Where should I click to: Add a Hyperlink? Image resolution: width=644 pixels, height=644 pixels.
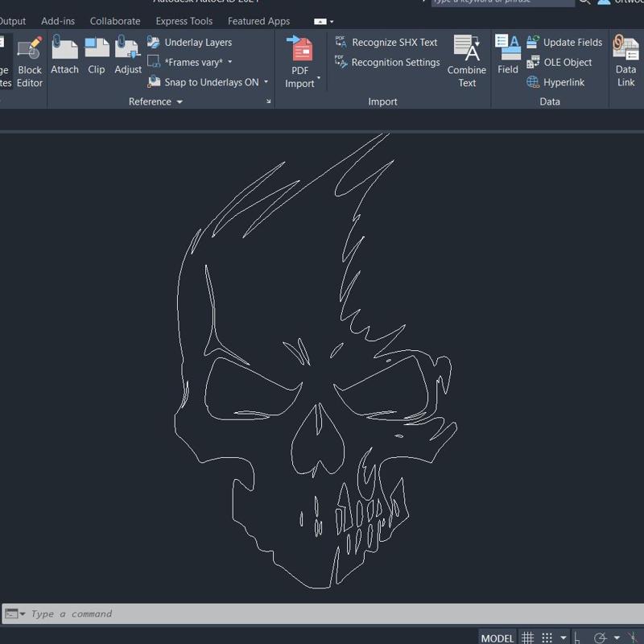(x=555, y=82)
